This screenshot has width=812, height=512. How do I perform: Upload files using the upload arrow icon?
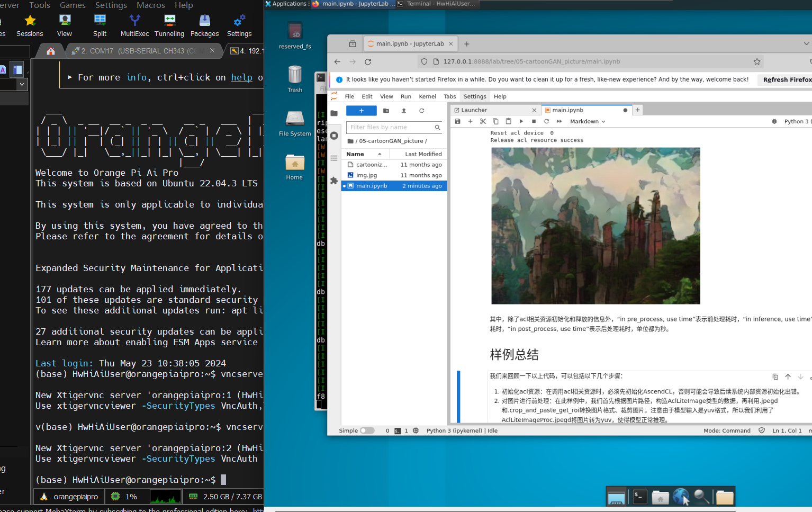(404, 111)
